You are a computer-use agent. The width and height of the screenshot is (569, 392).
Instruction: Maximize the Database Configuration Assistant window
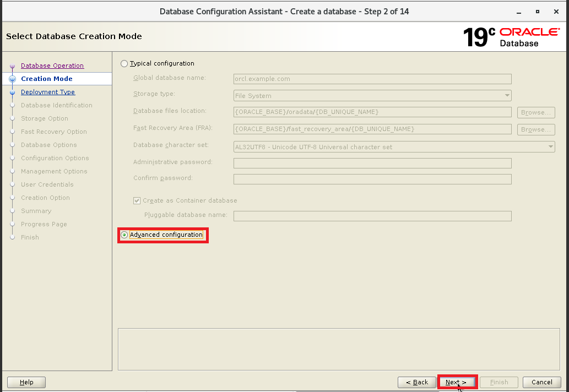coord(538,12)
